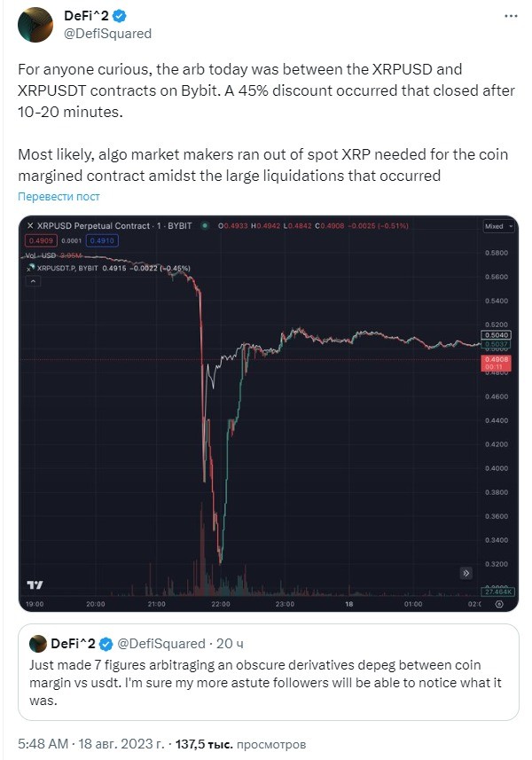Click the 22:00 marker on the time axis

coord(221,604)
